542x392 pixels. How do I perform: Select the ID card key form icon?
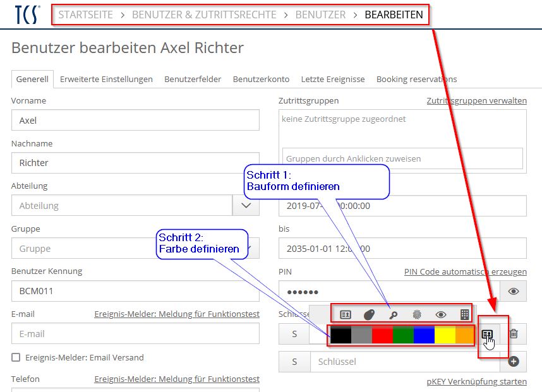(345, 314)
